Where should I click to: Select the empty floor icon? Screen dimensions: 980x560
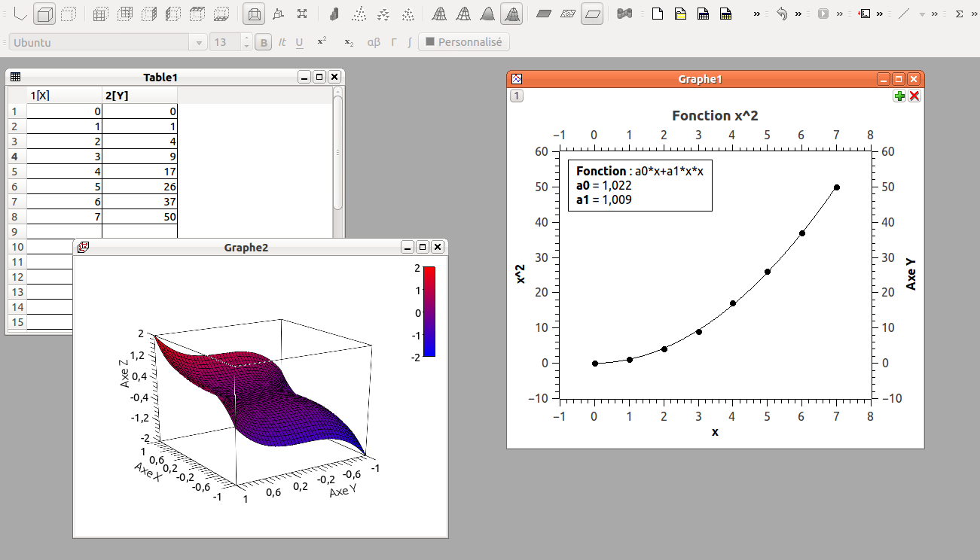593,14
